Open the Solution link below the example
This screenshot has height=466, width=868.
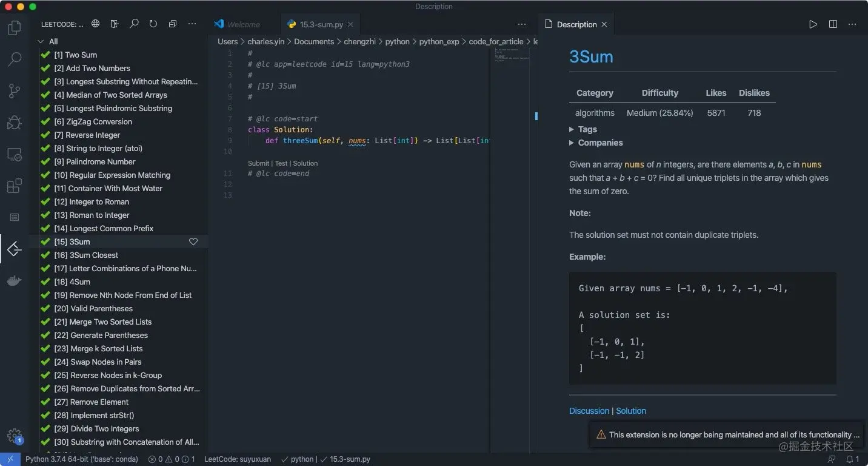[x=630, y=411]
